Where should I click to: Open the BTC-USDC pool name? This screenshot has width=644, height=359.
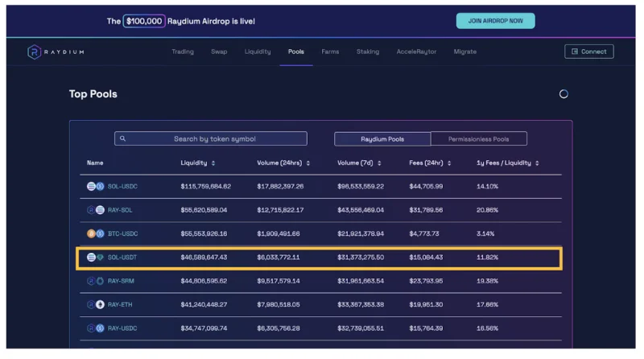tap(123, 233)
